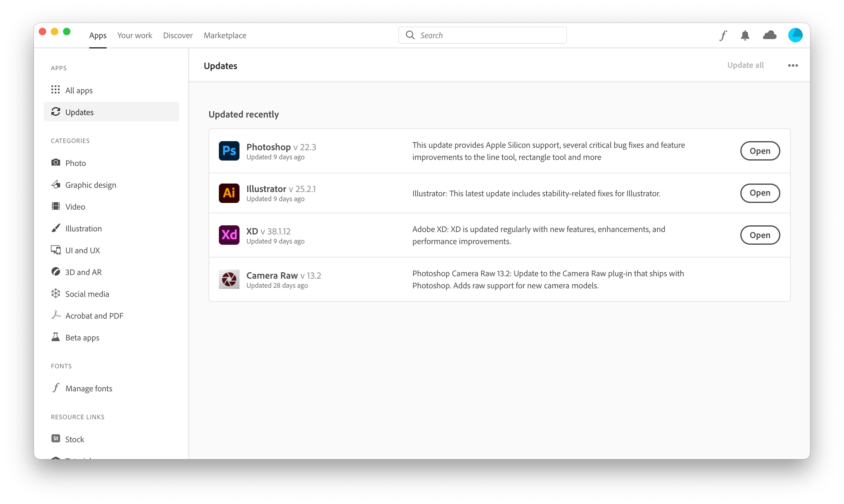Switch to the Discover tab

tap(178, 35)
